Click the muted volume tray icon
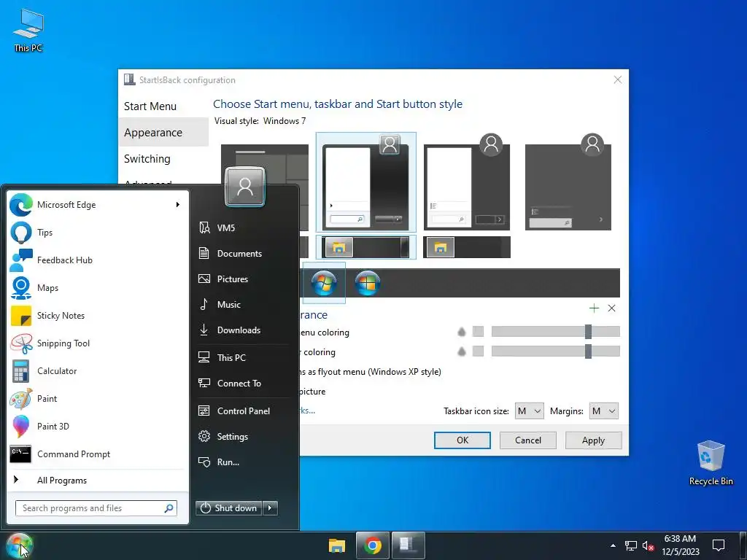The image size is (747, 560). pos(648,545)
